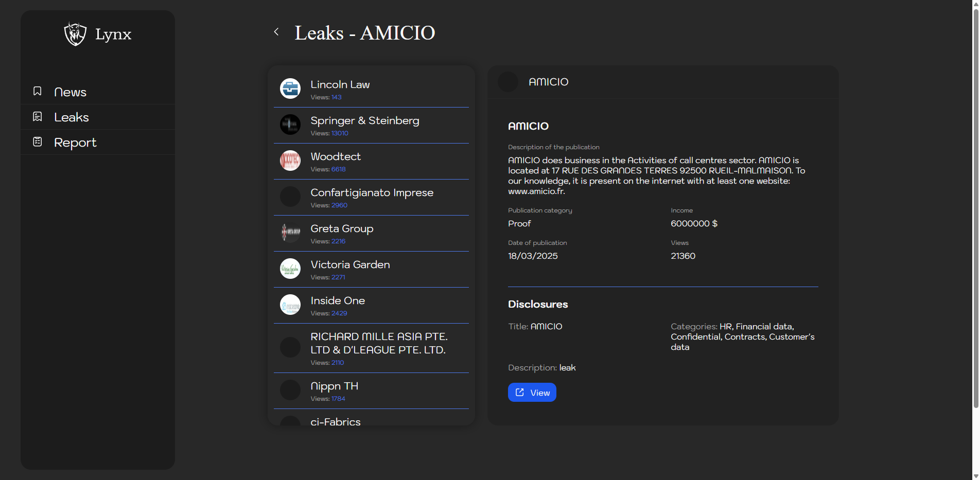Open the News menu item
Viewport: 980px width, 480px height.
(70, 92)
